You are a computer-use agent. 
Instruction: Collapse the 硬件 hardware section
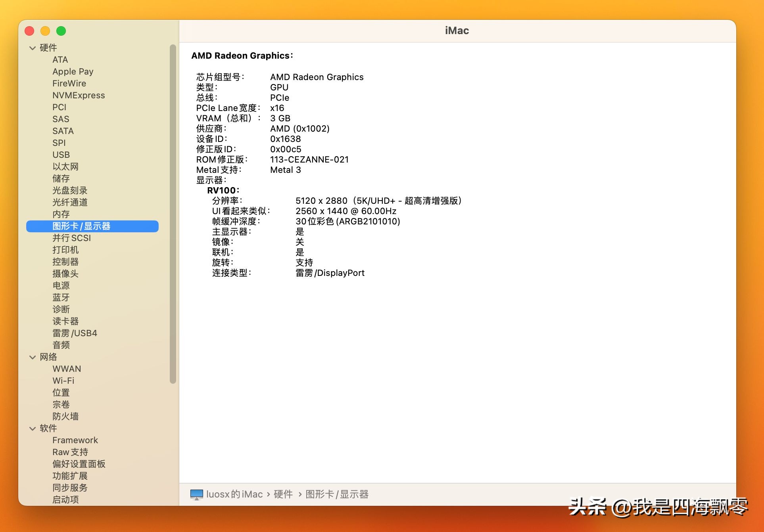(x=33, y=48)
